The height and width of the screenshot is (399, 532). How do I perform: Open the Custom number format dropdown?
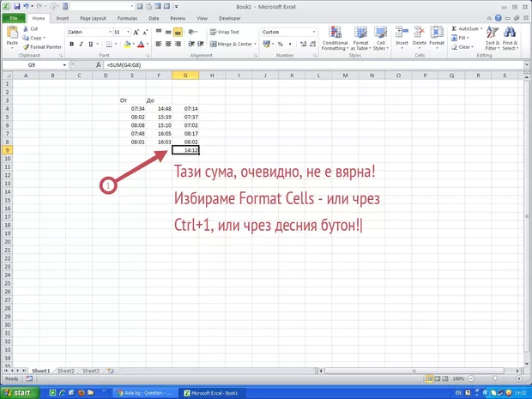click(314, 32)
